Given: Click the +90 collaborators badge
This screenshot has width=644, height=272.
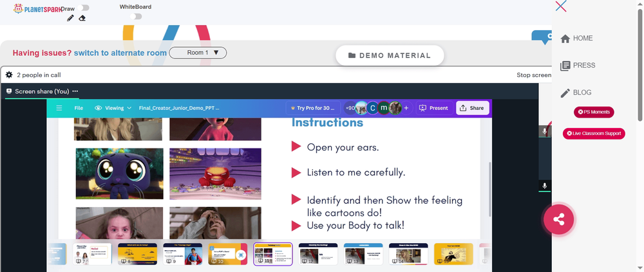Looking at the screenshot, I should [350, 108].
